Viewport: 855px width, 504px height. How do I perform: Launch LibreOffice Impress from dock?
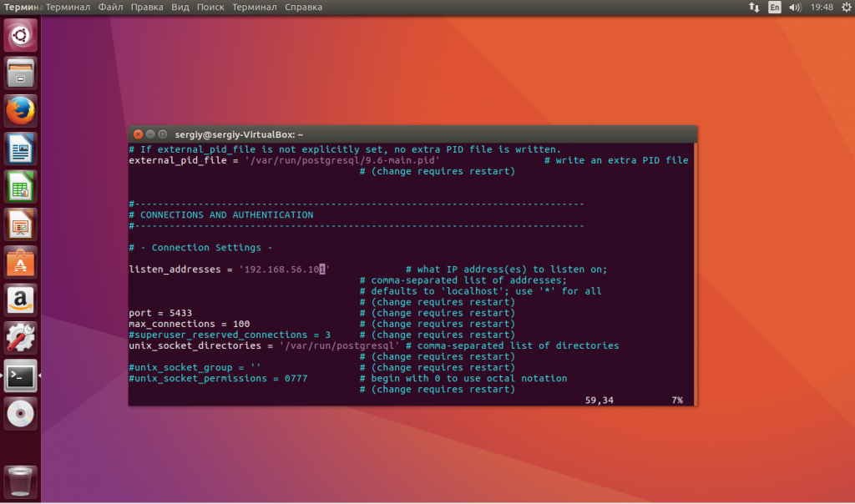click(x=20, y=224)
